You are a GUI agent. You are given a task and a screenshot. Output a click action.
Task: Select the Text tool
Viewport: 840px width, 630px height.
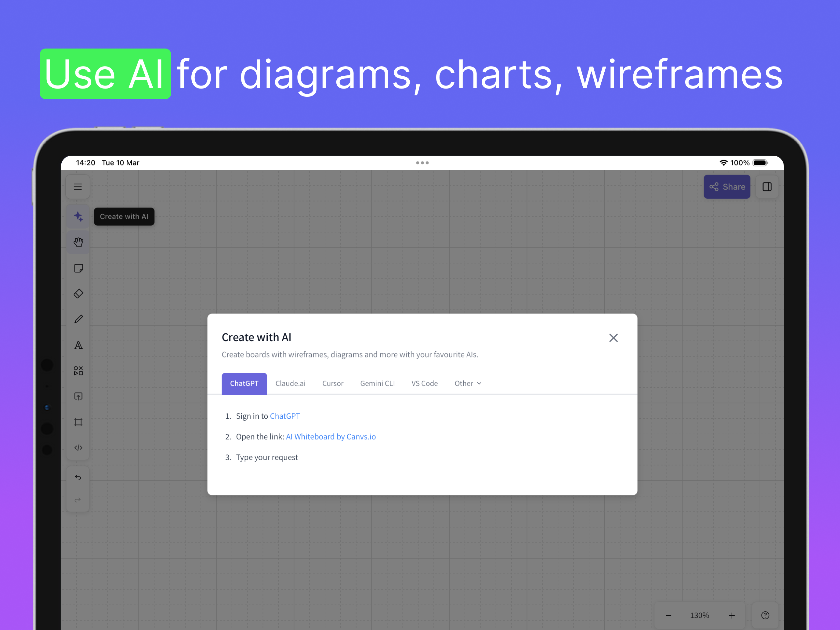[x=78, y=345]
